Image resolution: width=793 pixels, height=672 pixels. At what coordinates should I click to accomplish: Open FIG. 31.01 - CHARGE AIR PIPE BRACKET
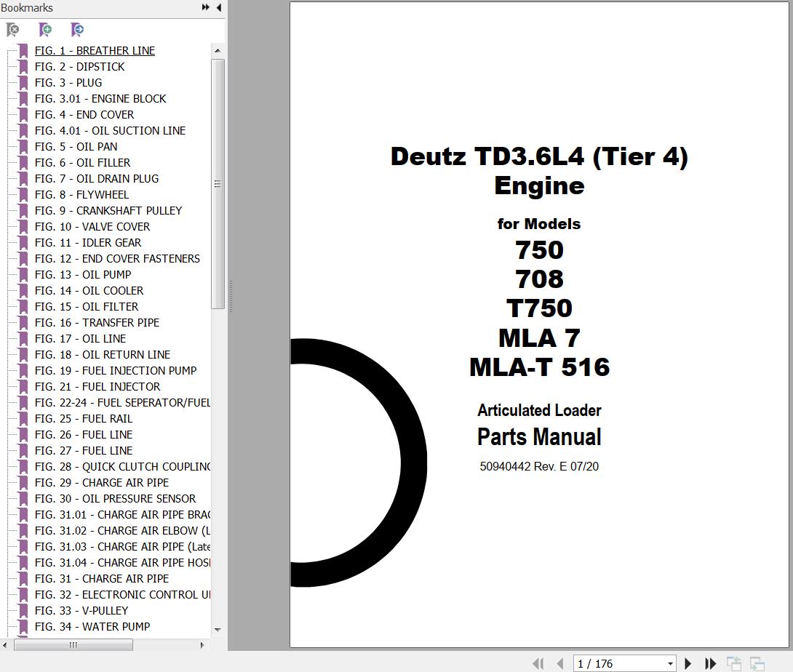[x=122, y=515]
